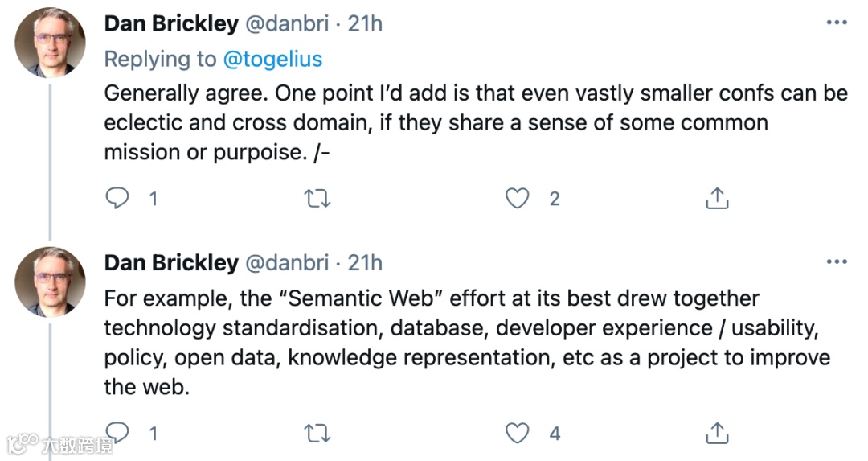Open the first tweet's 21h timestamp
Screen dimensions: 868x461
(365, 24)
